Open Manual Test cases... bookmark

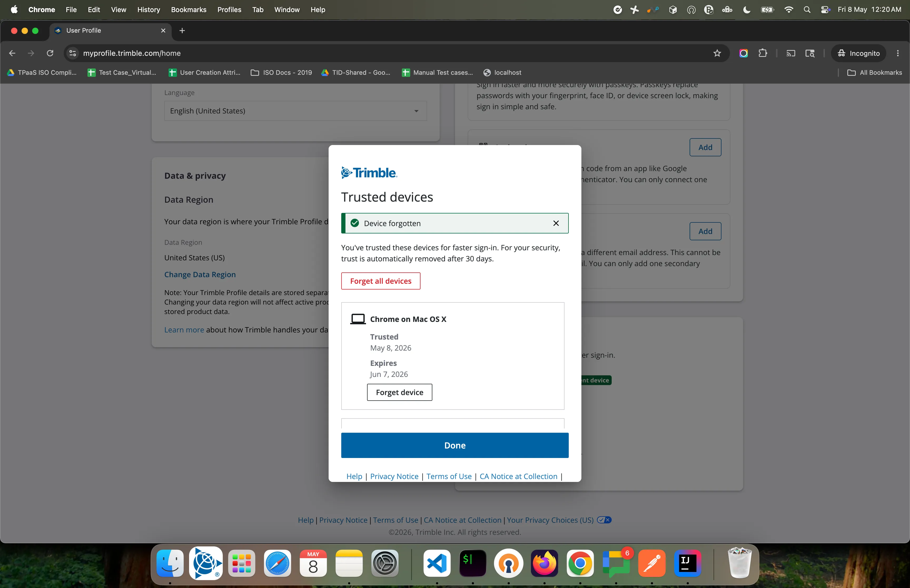(x=438, y=73)
